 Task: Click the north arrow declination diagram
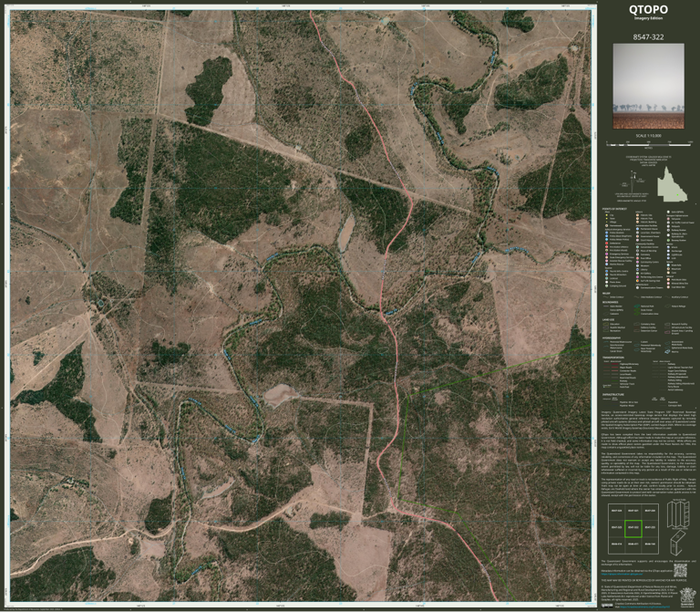point(633,182)
